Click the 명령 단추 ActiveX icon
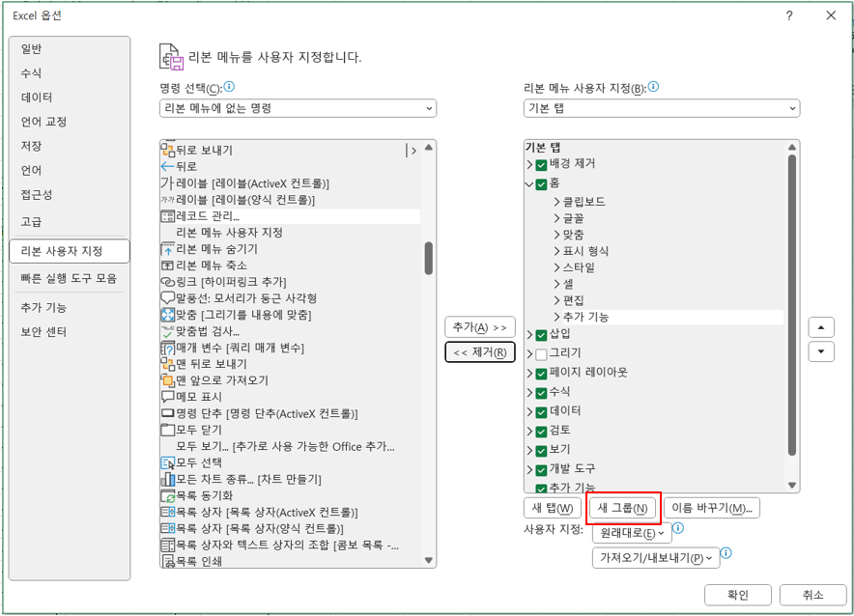854x616 pixels. coord(168,413)
